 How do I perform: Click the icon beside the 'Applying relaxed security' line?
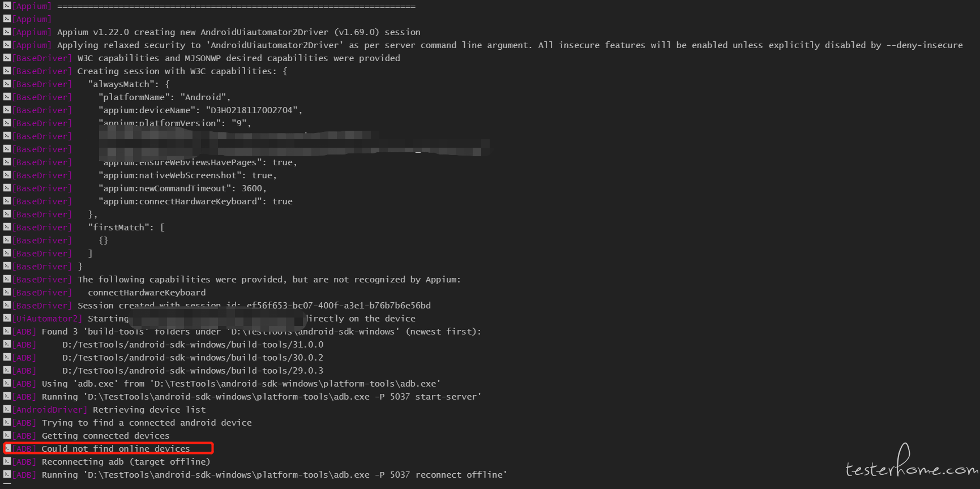(7, 45)
